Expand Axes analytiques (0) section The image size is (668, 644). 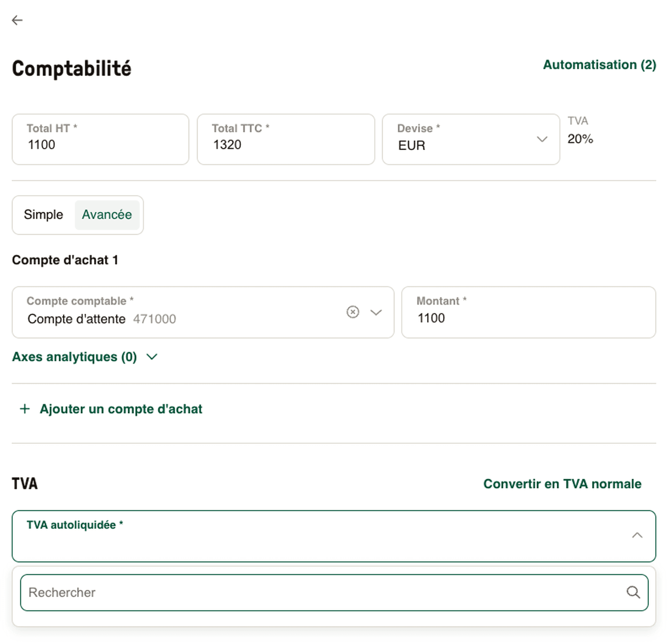point(85,357)
